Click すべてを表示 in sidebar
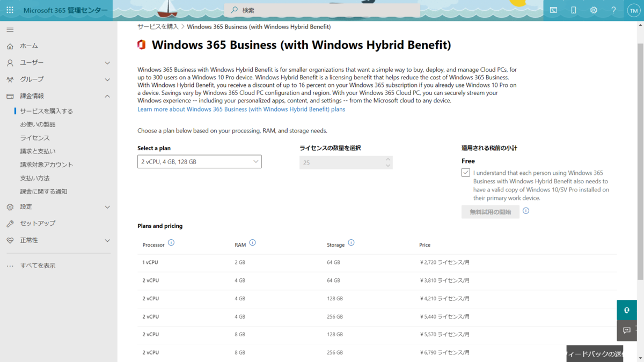 (38, 265)
